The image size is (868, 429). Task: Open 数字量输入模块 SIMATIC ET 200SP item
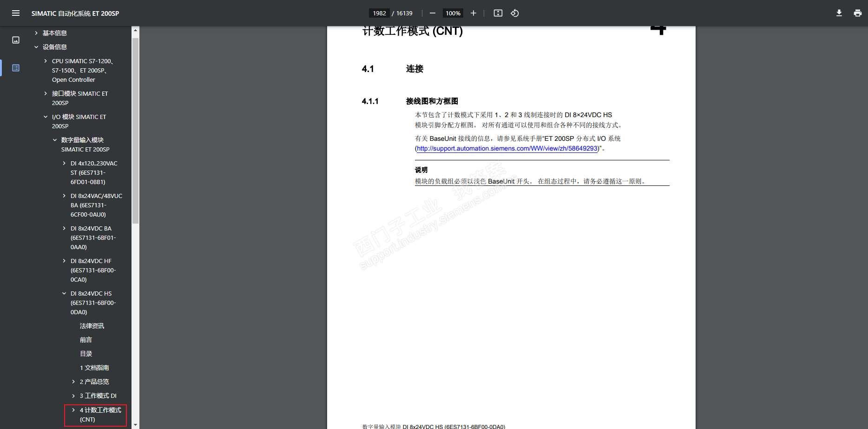[x=85, y=145]
